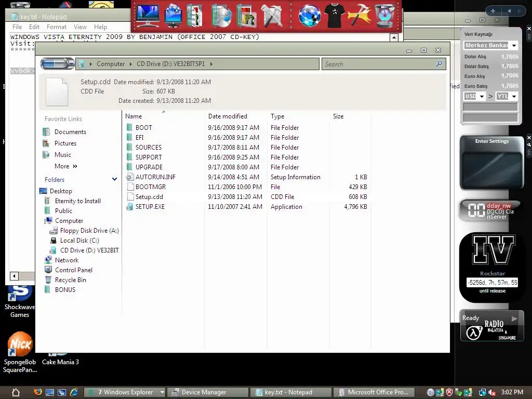
Task: Expand breadcrumb arrow after CD Drive (D:)
Action: [211, 64]
